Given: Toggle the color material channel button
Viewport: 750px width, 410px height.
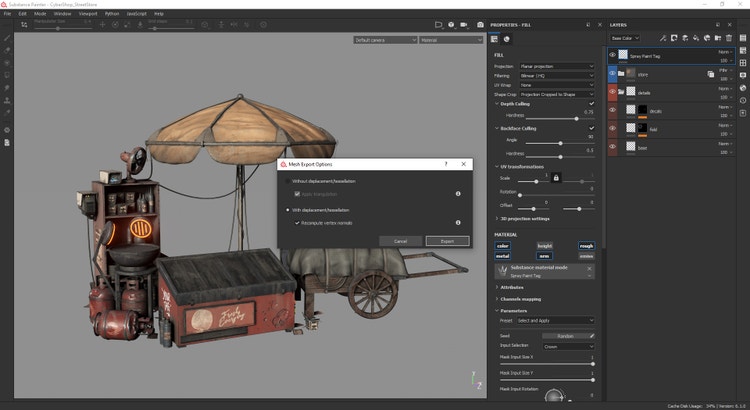Looking at the screenshot, I should click(x=503, y=245).
